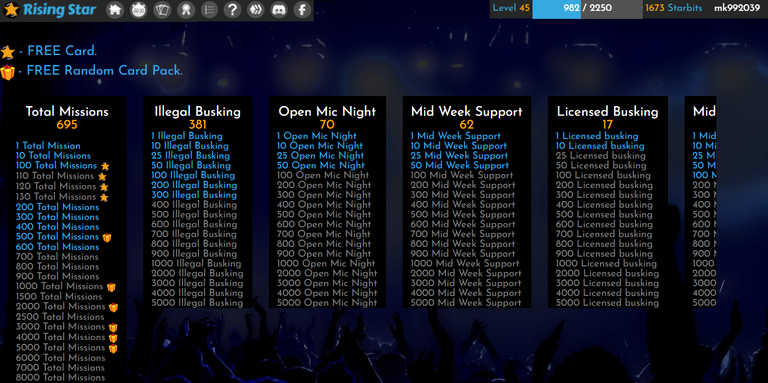Click the Rising Star logo
This screenshot has height=383, width=768.
tap(49, 9)
